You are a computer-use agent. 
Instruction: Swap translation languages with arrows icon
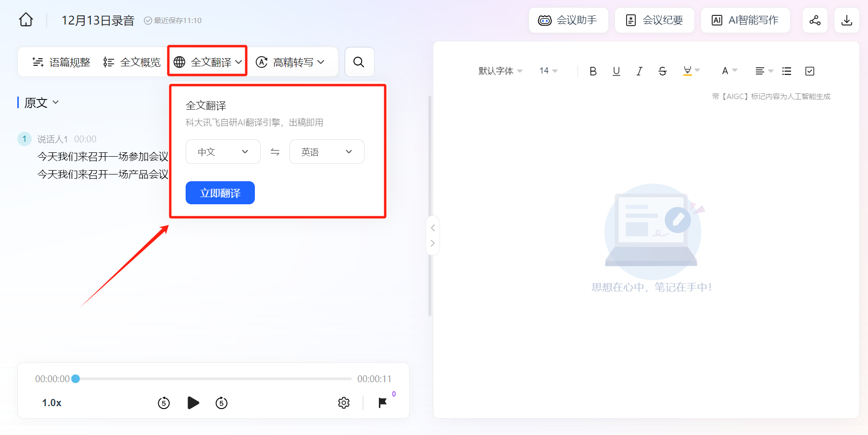(x=275, y=152)
